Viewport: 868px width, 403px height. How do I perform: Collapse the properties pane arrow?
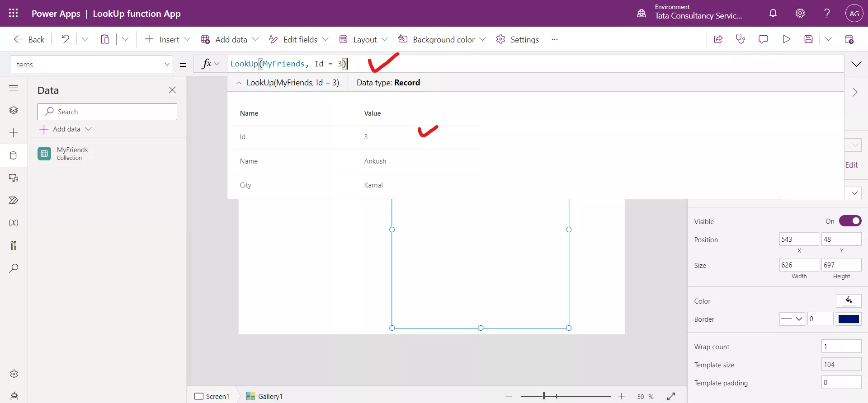855,92
